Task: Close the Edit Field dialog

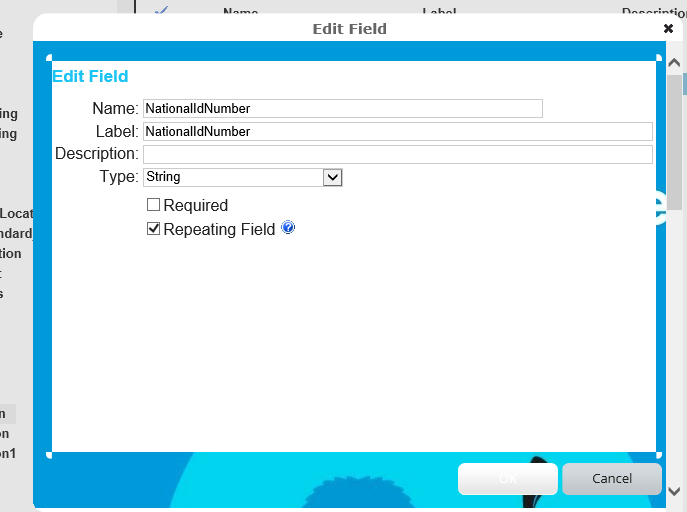Action: click(x=668, y=29)
